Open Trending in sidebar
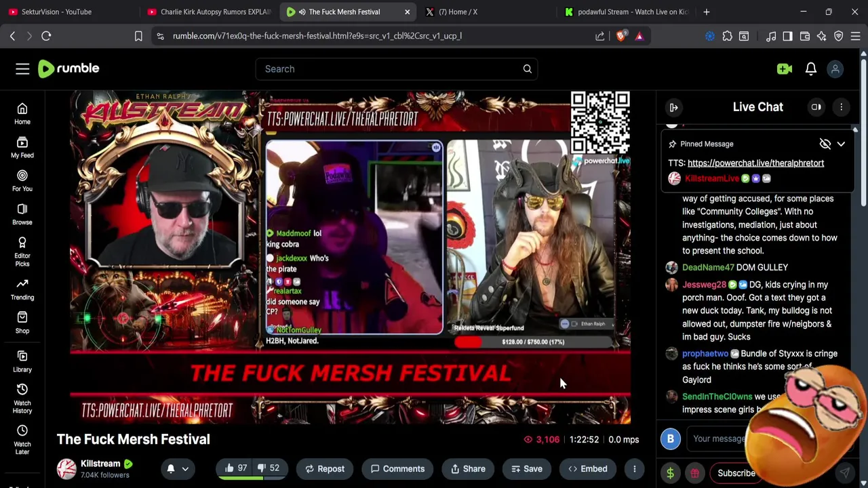The width and height of the screenshot is (868, 488). [22, 289]
